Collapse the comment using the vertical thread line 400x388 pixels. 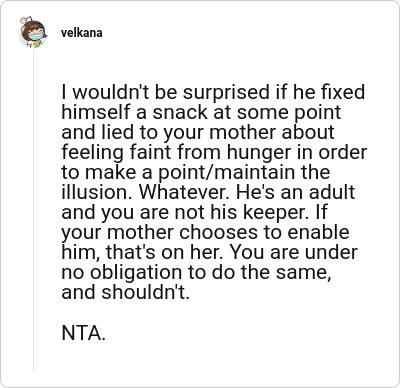(x=33, y=210)
